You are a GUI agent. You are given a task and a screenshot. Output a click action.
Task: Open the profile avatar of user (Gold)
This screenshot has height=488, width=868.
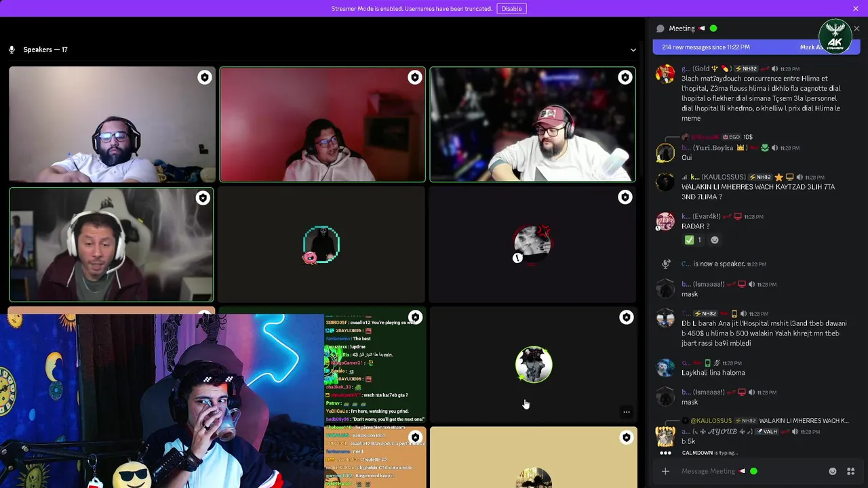(x=665, y=73)
